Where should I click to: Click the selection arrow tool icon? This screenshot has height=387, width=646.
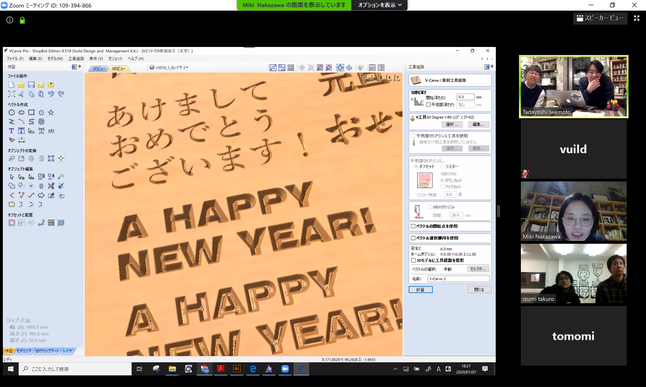tap(12, 176)
